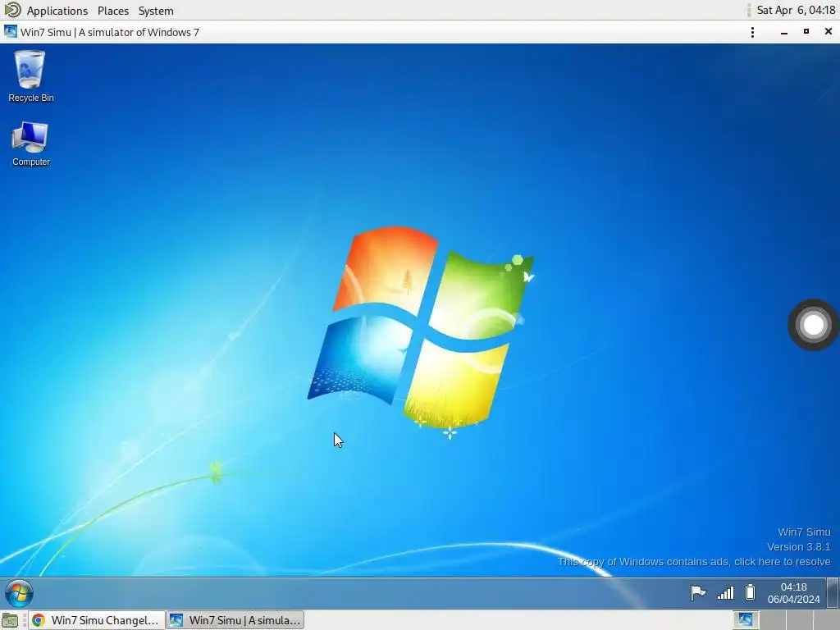Click the battery tray icon
Image resolution: width=840 pixels, height=630 pixels.
[x=750, y=592]
